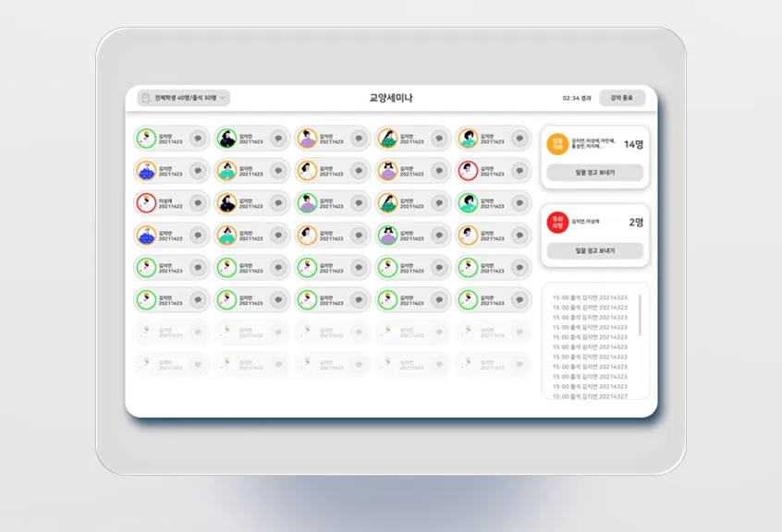This screenshot has width=782, height=532.
Task: Open chat with student 이성재
Action: (197, 203)
